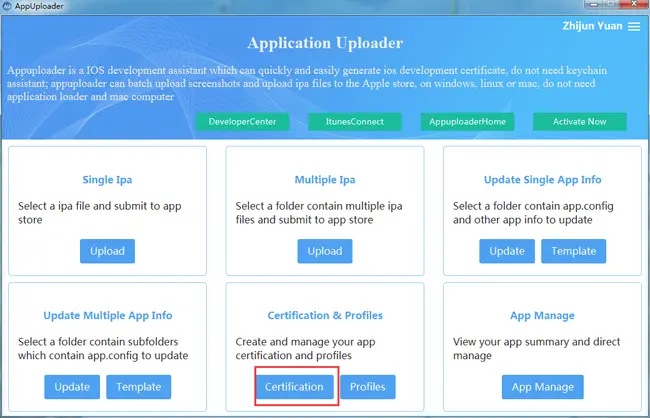This screenshot has height=418, width=650.
Task: Select the Update Multiple App Info heading
Action: click(108, 316)
